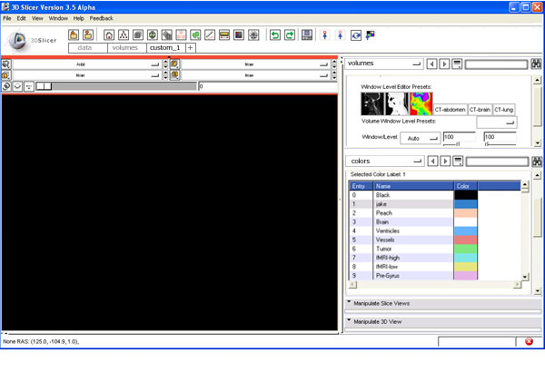The image size is (545, 392).
Task: Click the red color swatch for Vessels
Action: pyautogui.click(x=466, y=240)
